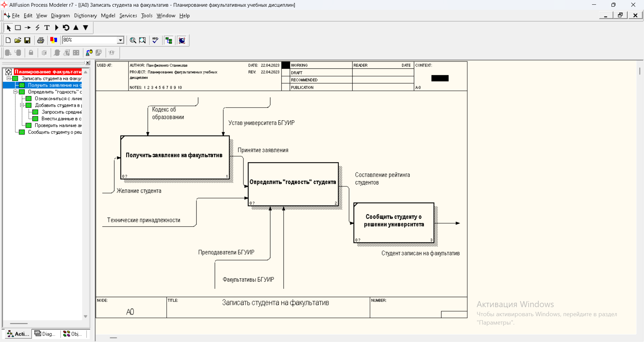
Task: Collapse 'Добавить студента в' tree node
Action: (x=22, y=105)
